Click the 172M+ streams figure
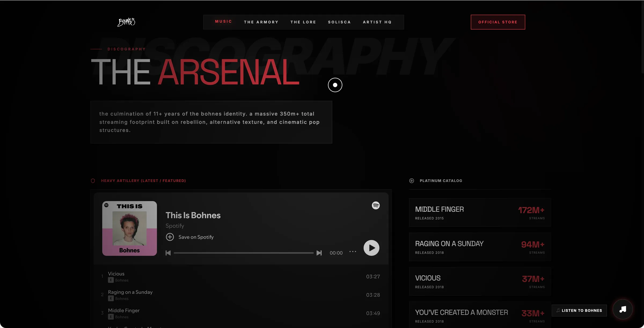 531,210
